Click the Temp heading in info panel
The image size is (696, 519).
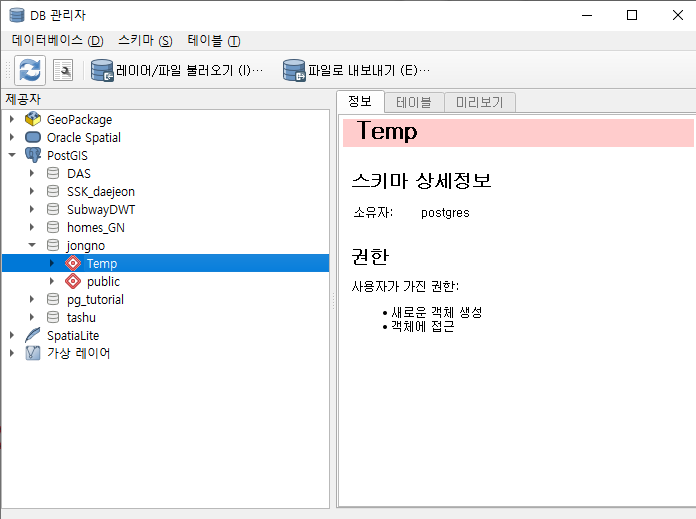click(387, 131)
